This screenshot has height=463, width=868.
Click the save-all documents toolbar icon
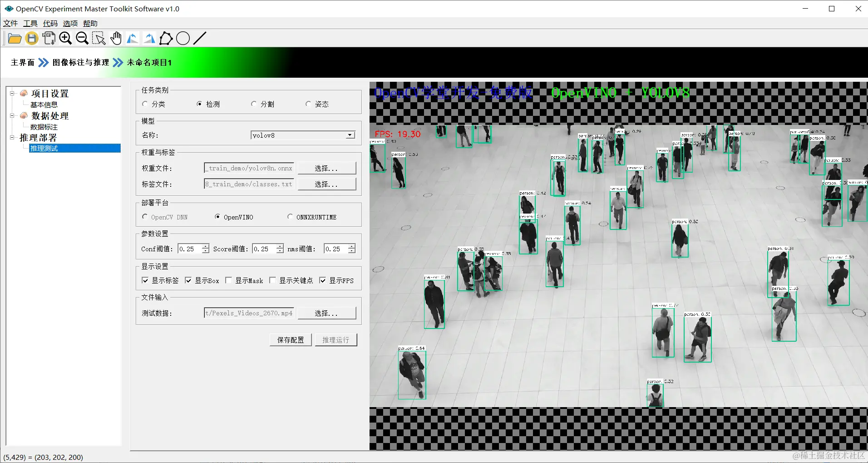pyautogui.click(x=49, y=39)
